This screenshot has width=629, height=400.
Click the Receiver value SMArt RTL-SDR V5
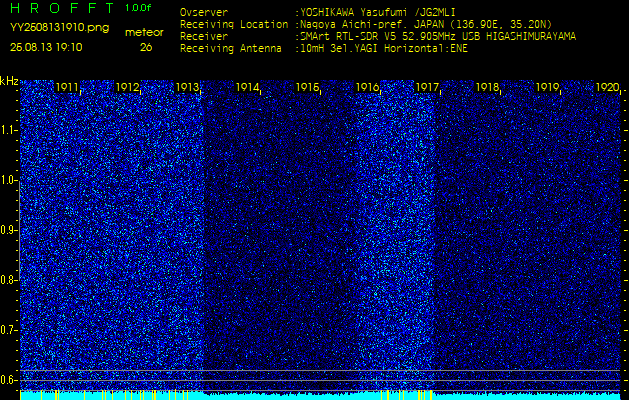347,37
